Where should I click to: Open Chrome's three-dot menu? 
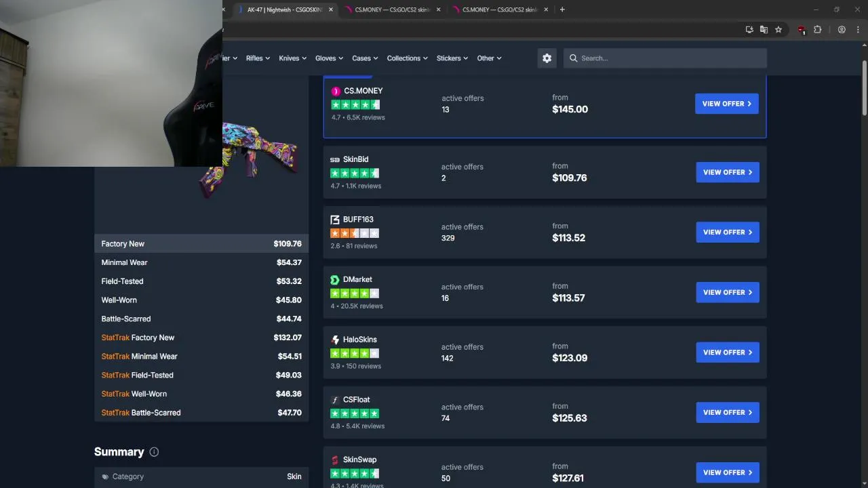858,30
